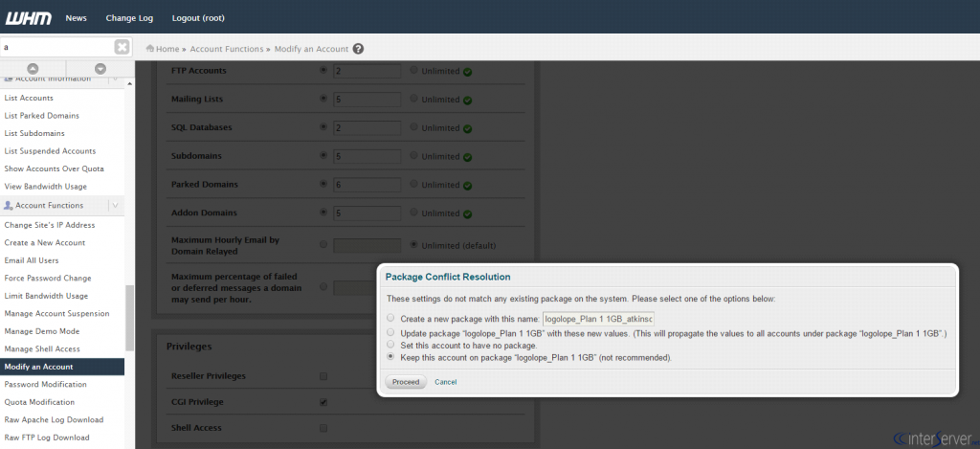Click the Account Functions user icon
Image resolution: width=980 pixels, height=449 pixels.
8,205
